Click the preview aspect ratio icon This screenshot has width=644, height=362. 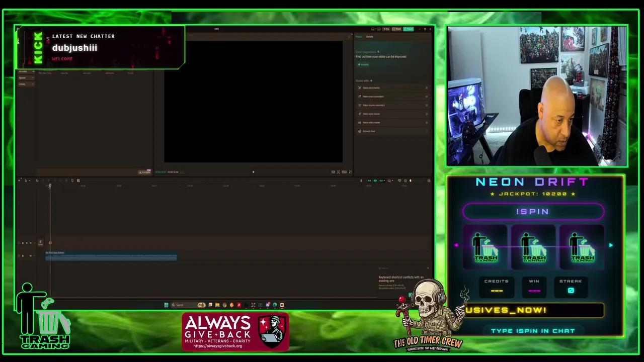(344, 172)
